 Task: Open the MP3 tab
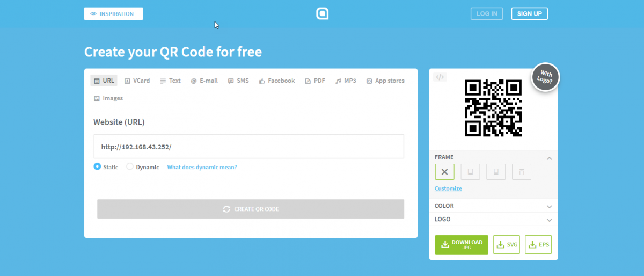coord(346,81)
